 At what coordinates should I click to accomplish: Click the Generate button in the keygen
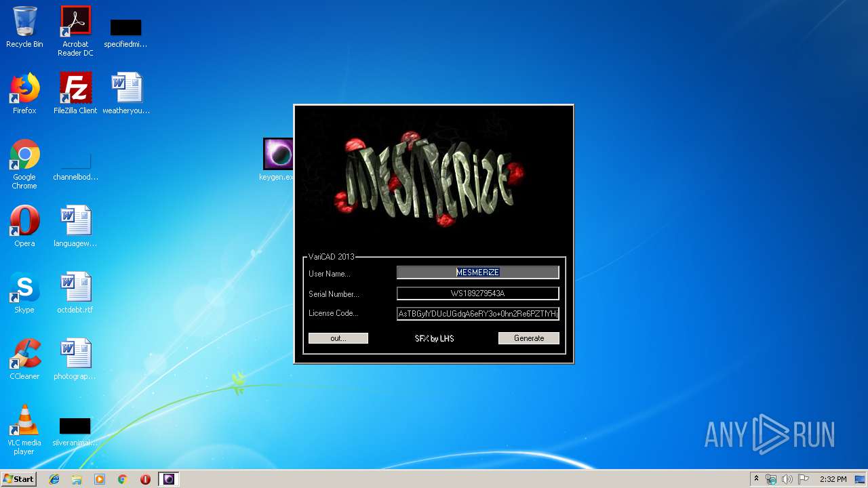click(528, 338)
